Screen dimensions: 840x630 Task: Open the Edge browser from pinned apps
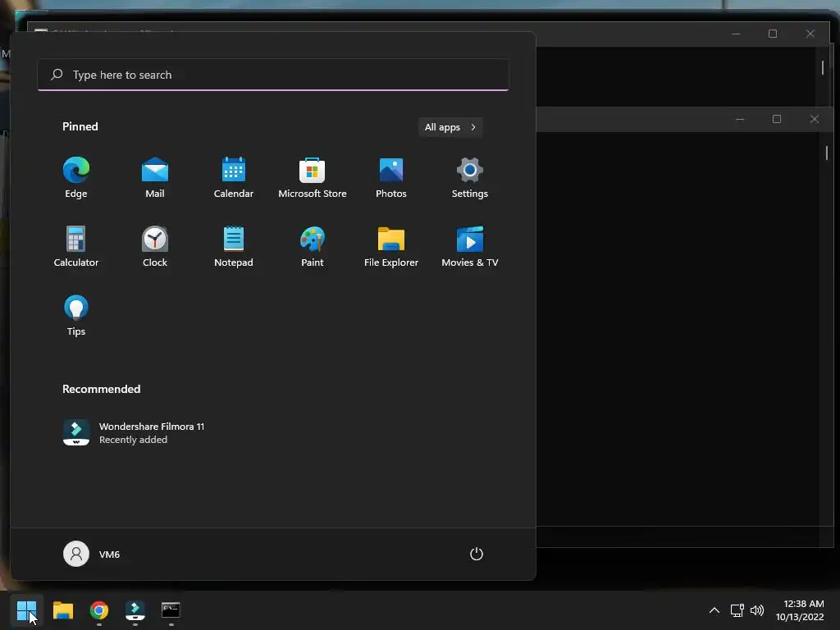[76, 178]
